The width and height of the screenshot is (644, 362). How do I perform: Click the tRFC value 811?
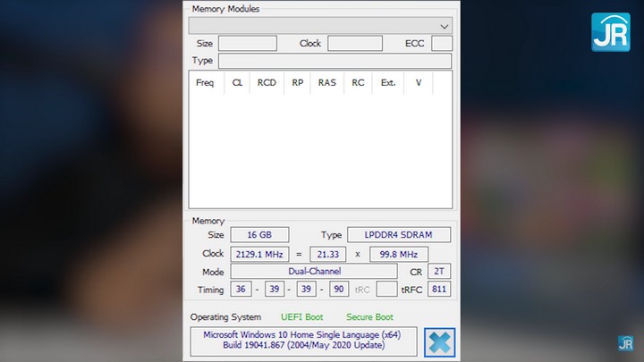pyautogui.click(x=439, y=289)
